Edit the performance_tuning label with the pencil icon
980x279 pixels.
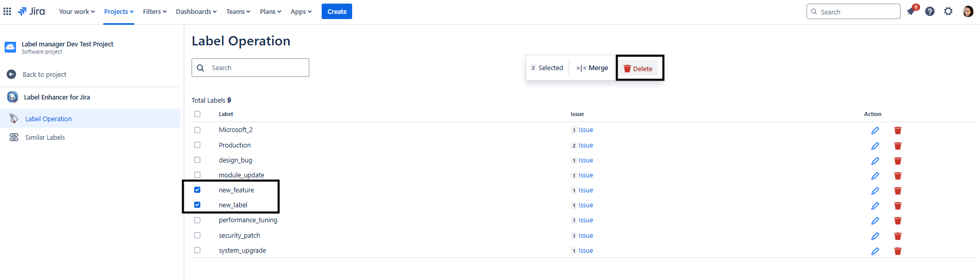click(x=875, y=221)
